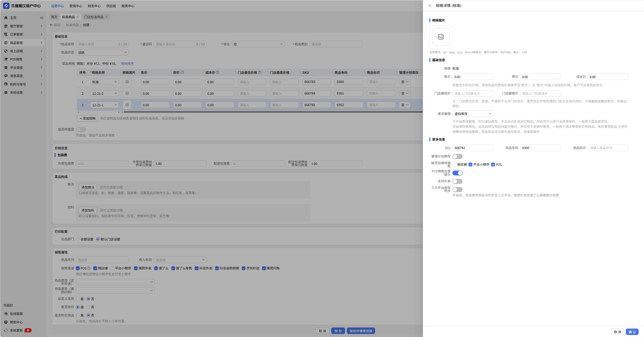Click the 订单管理 sidebar icon

(x=6, y=34)
